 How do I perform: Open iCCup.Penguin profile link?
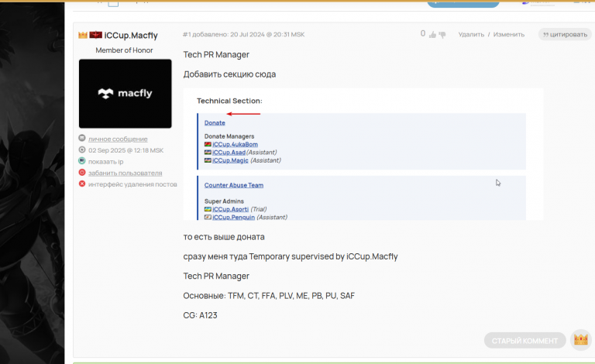point(233,218)
